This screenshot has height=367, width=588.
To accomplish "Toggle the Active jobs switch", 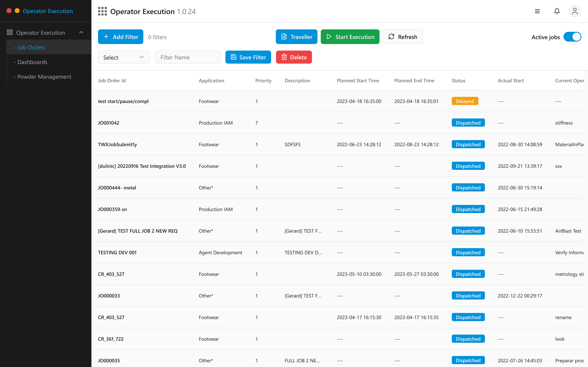I will pos(572,37).
